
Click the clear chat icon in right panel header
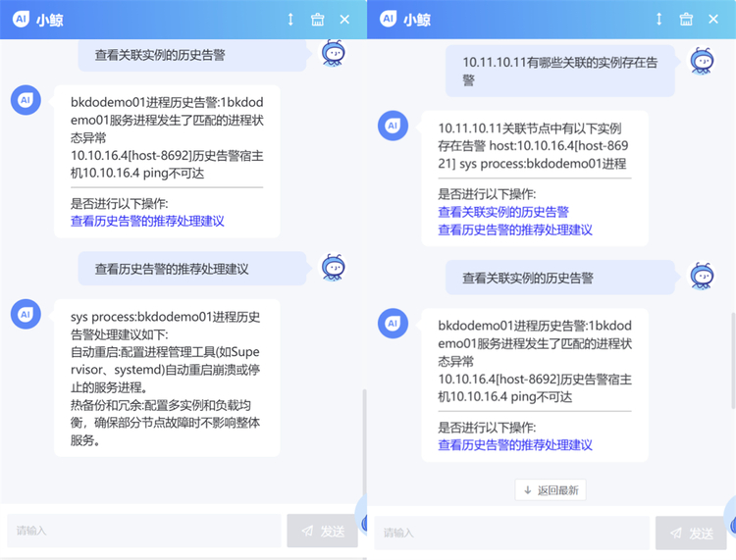pyautogui.click(x=686, y=20)
